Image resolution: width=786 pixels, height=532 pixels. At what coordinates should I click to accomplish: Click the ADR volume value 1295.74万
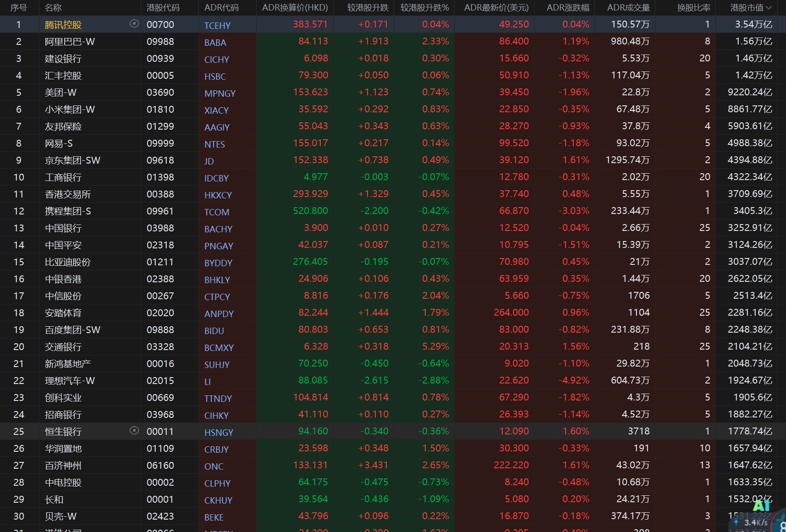(x=628, y=160)
